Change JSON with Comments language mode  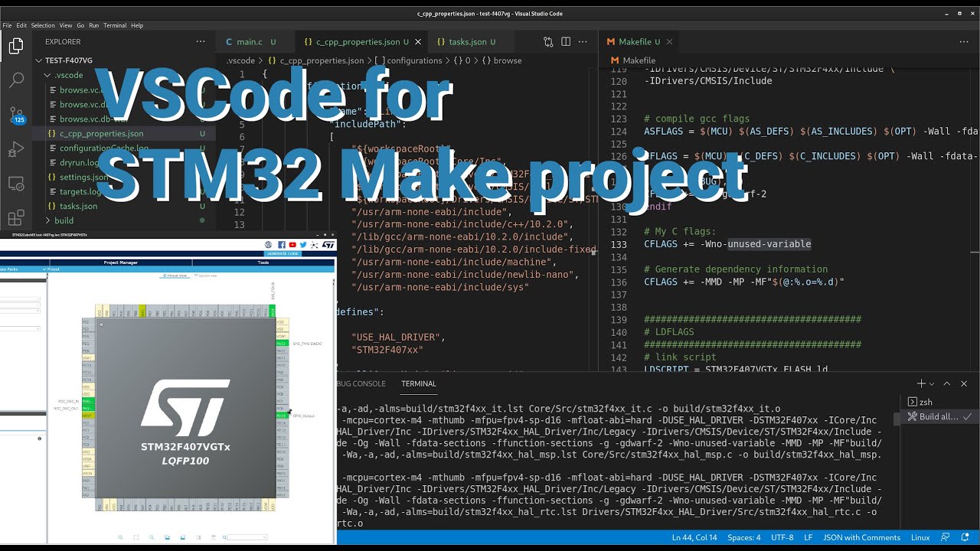click(861, 537)
